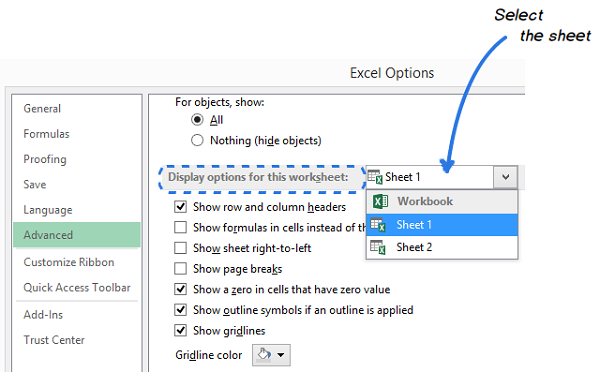Open Gridline color dropdown arrow
600x372 pixels.
(x=281, y=355)
